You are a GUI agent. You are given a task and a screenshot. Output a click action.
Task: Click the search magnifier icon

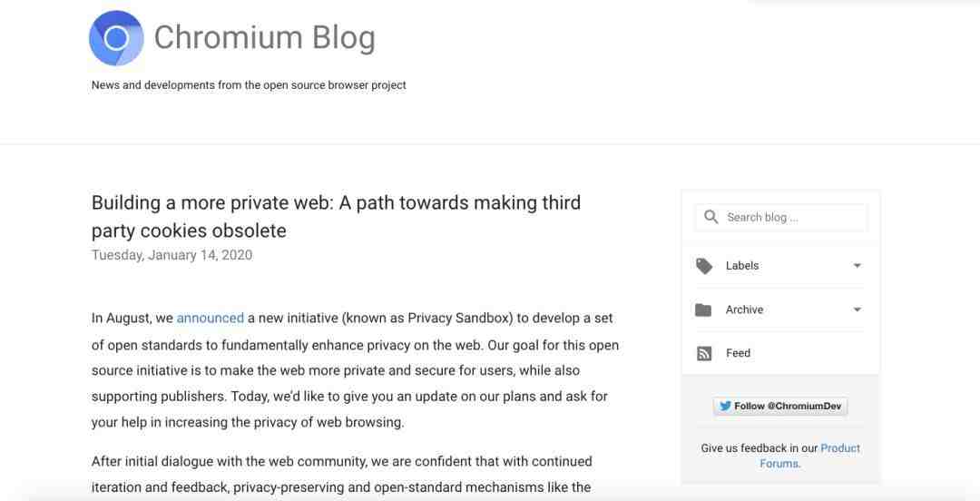click(710, 217)
